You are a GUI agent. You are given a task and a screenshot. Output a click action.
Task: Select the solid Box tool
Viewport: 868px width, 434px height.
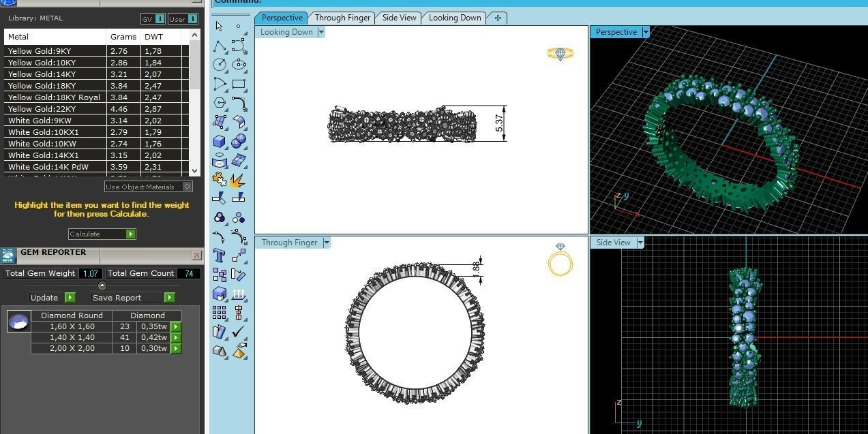[220, 141]
